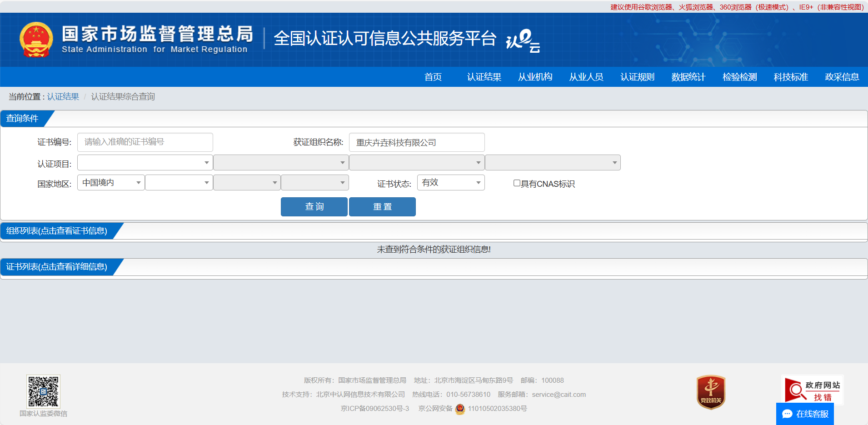Open the 国家认监委微信 QR code

click(x=43, y=391)
